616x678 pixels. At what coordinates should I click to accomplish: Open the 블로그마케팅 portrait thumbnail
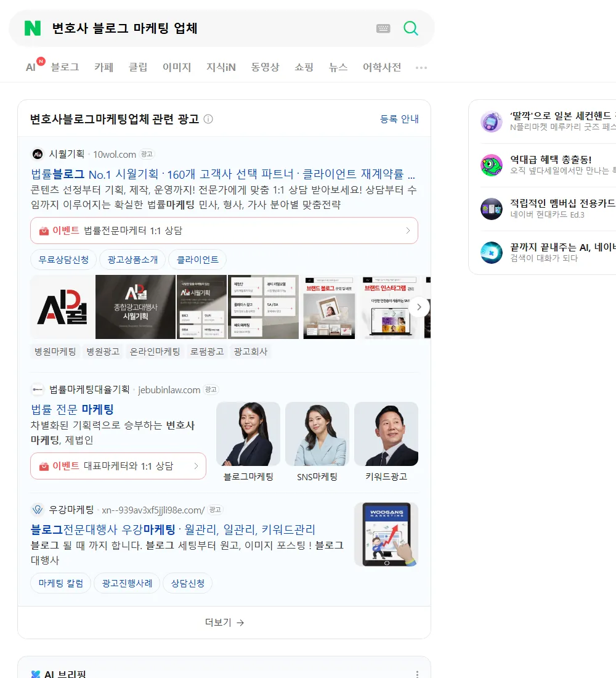[x=248, y=434]
